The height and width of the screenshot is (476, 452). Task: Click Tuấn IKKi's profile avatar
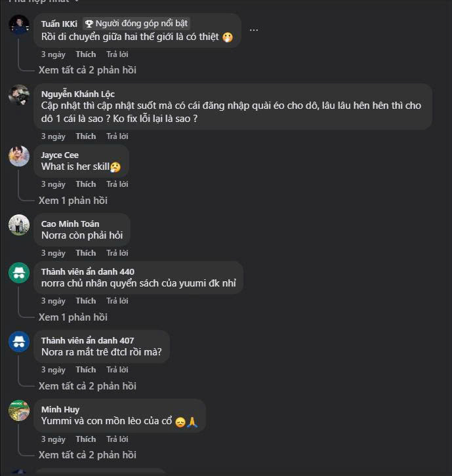click(x=19, y=26)
